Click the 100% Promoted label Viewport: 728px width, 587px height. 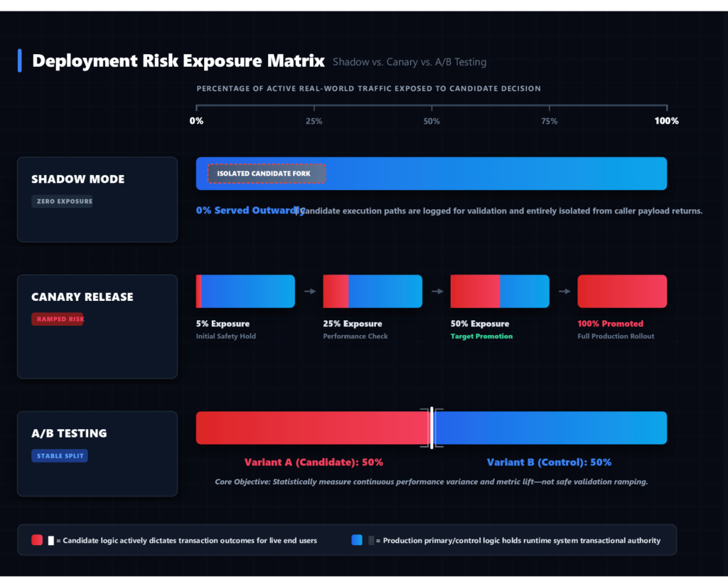coord(610,324)
